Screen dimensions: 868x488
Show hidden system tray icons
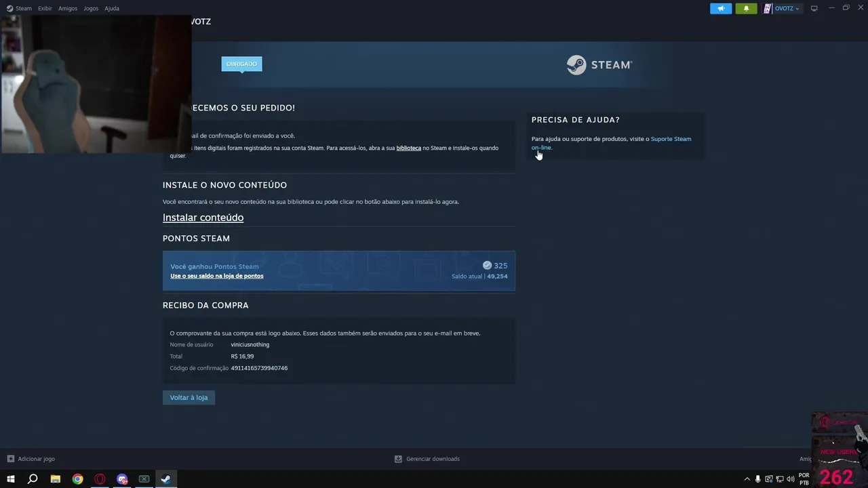pos(747,479)
